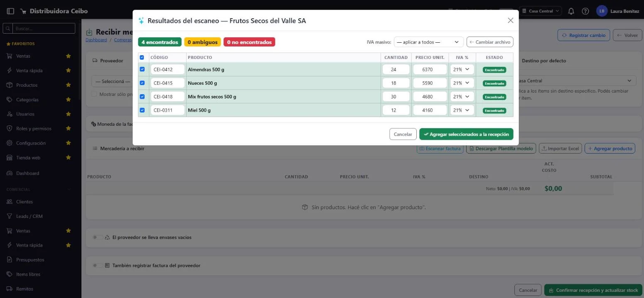Click the Dashboard icon in sidebar
This screenshot has height=298, width=644.
point(9,173)
